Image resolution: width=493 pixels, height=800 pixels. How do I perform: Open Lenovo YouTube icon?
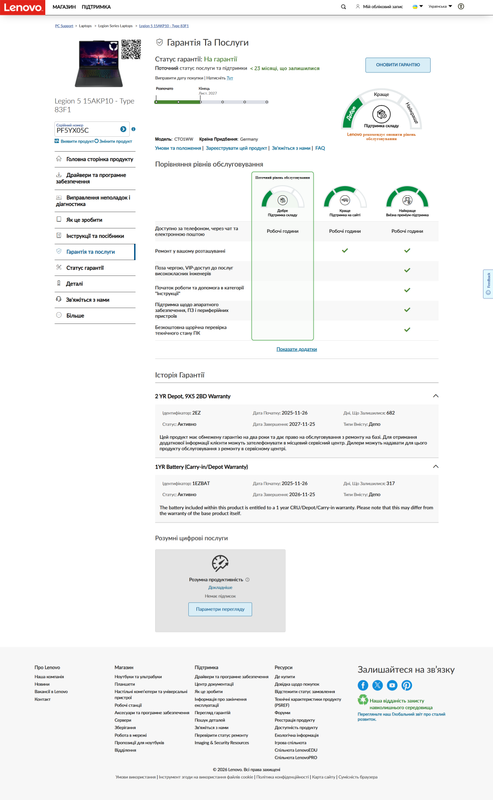(x=392, y=685)
